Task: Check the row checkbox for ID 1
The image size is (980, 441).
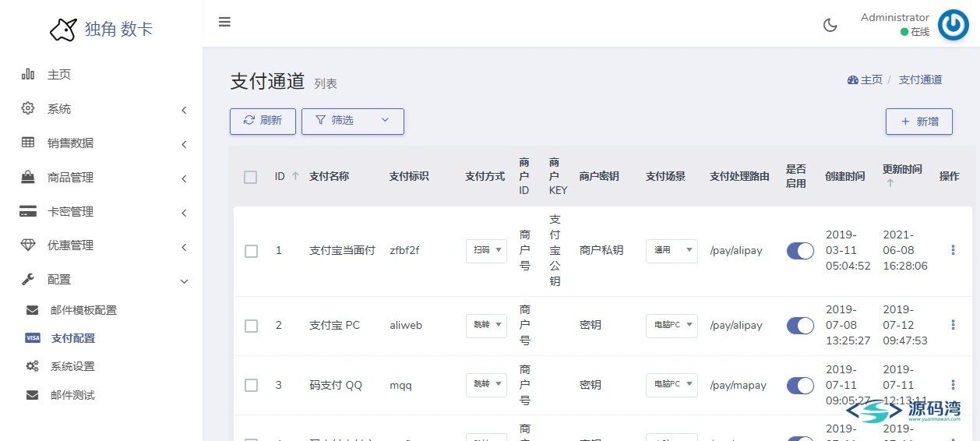Action: click(x=251, y=251)
